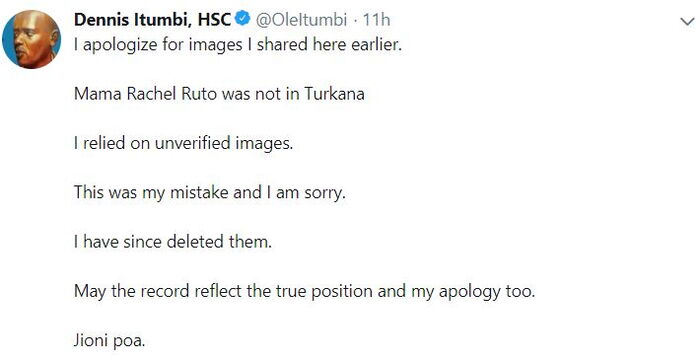The image size is (700, 361).
Task: Click the word 'deleted' in the tweet
Action: pos(196,242)
